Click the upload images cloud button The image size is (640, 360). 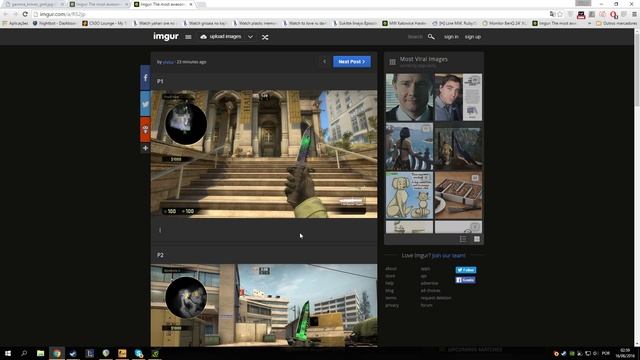(221, 37)
